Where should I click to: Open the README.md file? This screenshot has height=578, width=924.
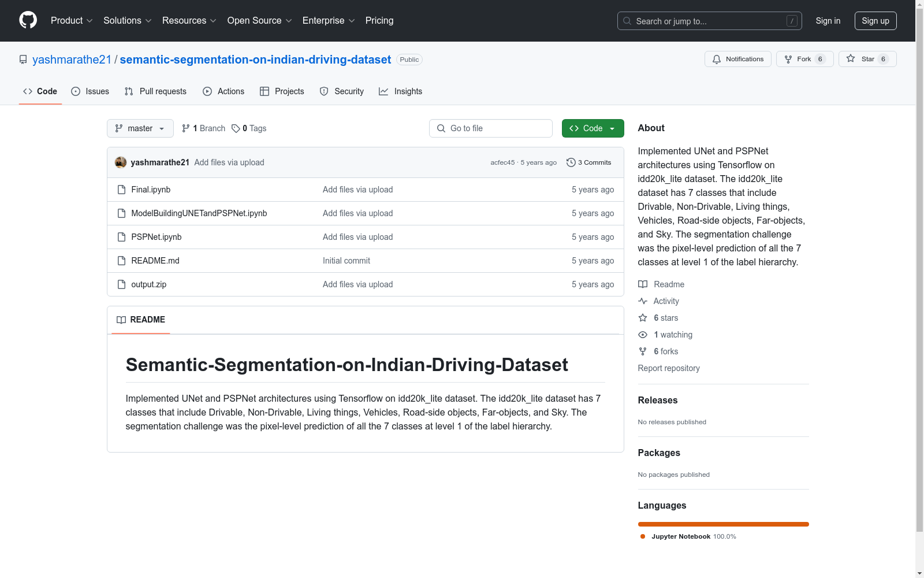pyautogui.click(x=155, y=261)
